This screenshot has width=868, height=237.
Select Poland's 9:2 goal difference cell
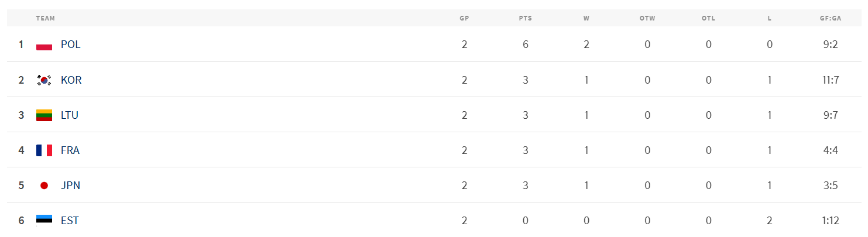[x=831, y=44]
